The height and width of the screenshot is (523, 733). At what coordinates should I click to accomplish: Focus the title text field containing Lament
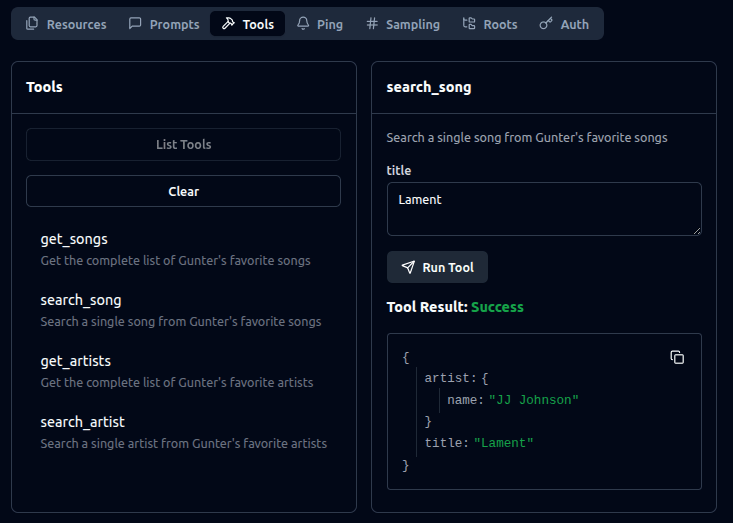(543, 208)
